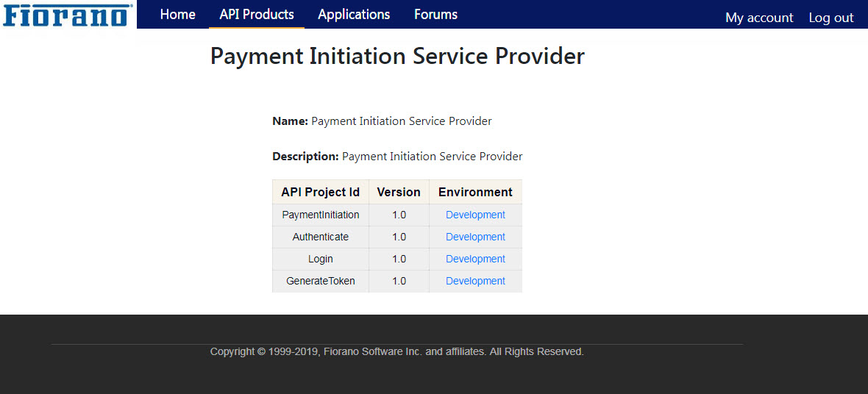This screenshot has height=394, width=868.
Task: Click version 1.0 in GenerateToken row
Action: click(399, 281)
